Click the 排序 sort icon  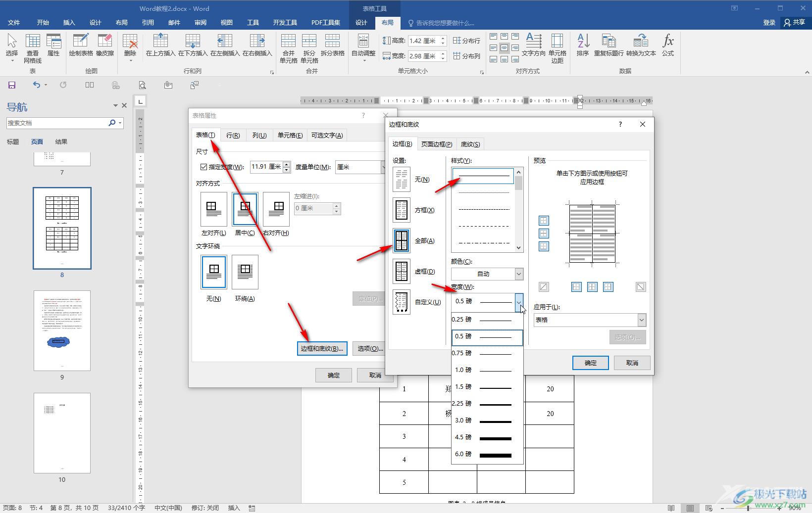pyautogui.click(x=583, y=46)
